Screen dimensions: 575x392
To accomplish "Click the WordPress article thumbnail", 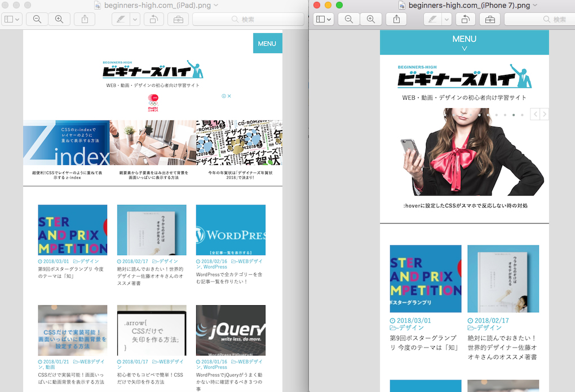I will (x=231, y=230).
